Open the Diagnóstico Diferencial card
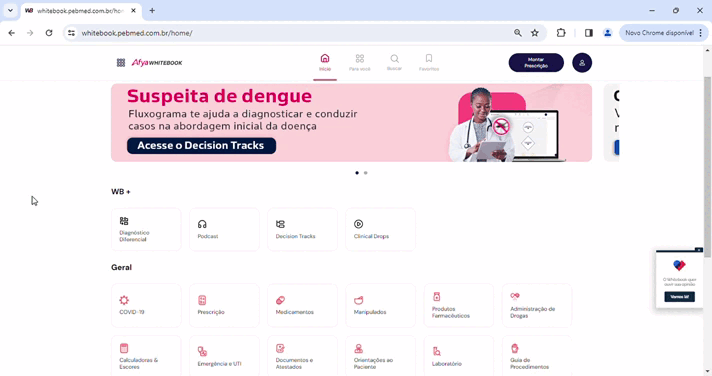This screenshot has width=712, height=376. point(146,229)
